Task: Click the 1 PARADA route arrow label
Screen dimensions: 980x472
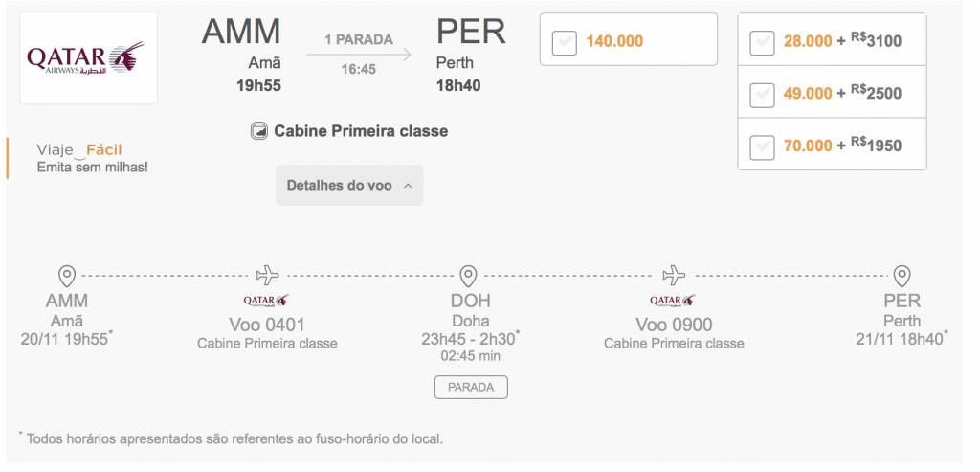Action: tap(359, 40)
